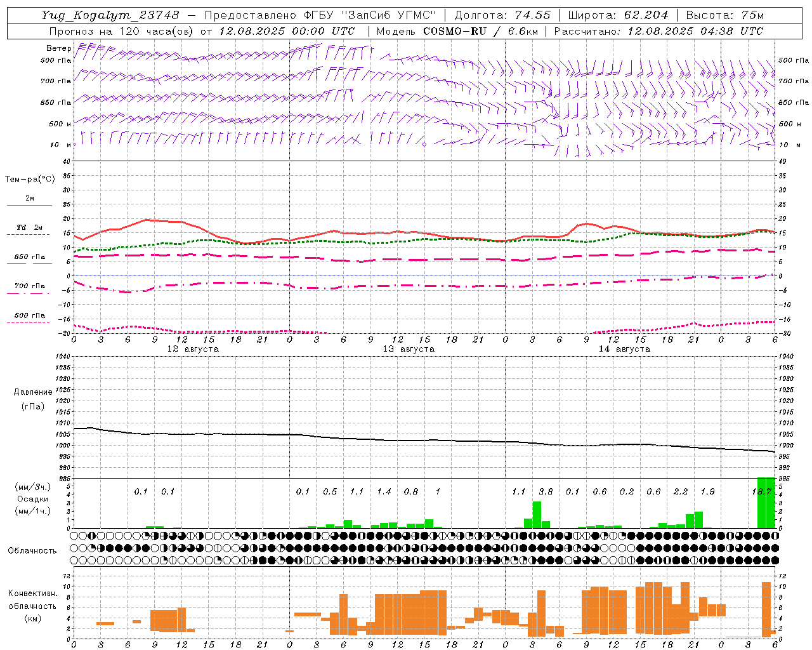Click the 0.5 precipitation total value
The image size is (812, 650).
coord(330,492)
